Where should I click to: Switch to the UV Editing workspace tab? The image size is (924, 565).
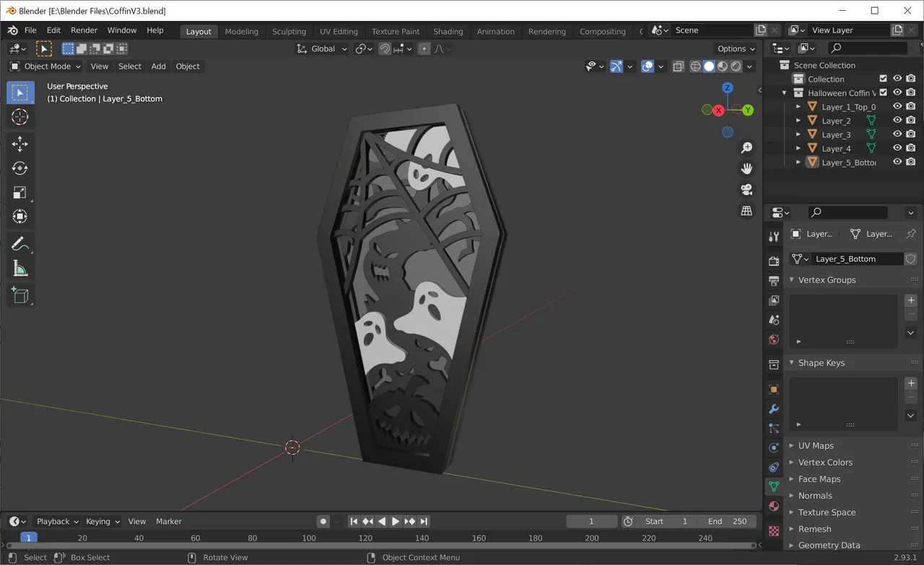(x=339, y=32)
